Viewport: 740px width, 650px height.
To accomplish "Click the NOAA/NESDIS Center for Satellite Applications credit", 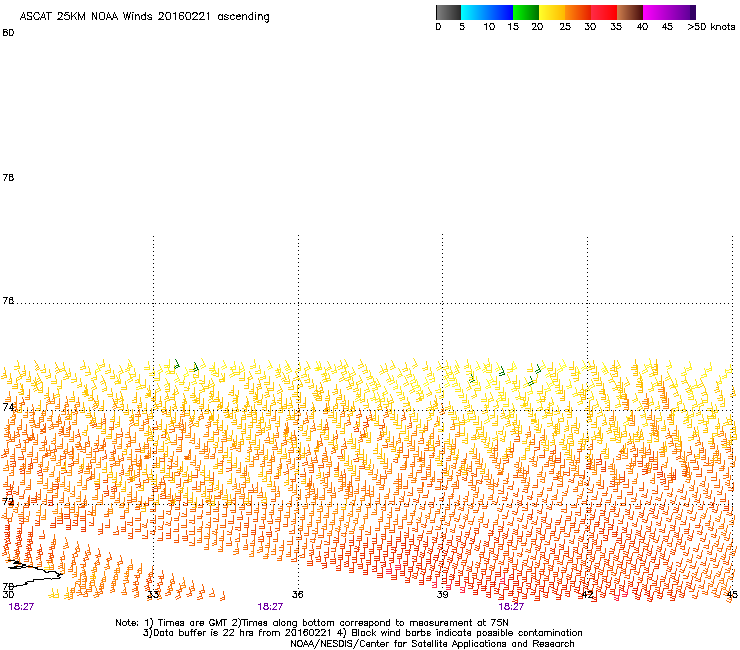I will [432, 644].
